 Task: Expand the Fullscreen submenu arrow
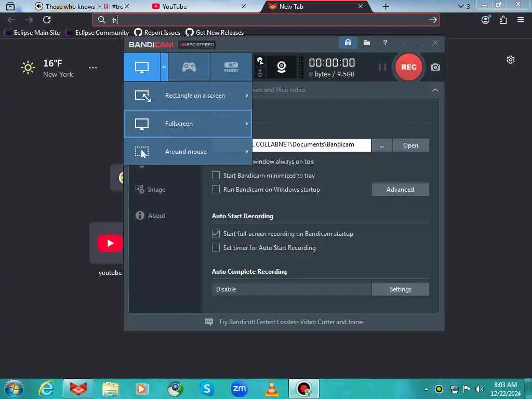247,124
